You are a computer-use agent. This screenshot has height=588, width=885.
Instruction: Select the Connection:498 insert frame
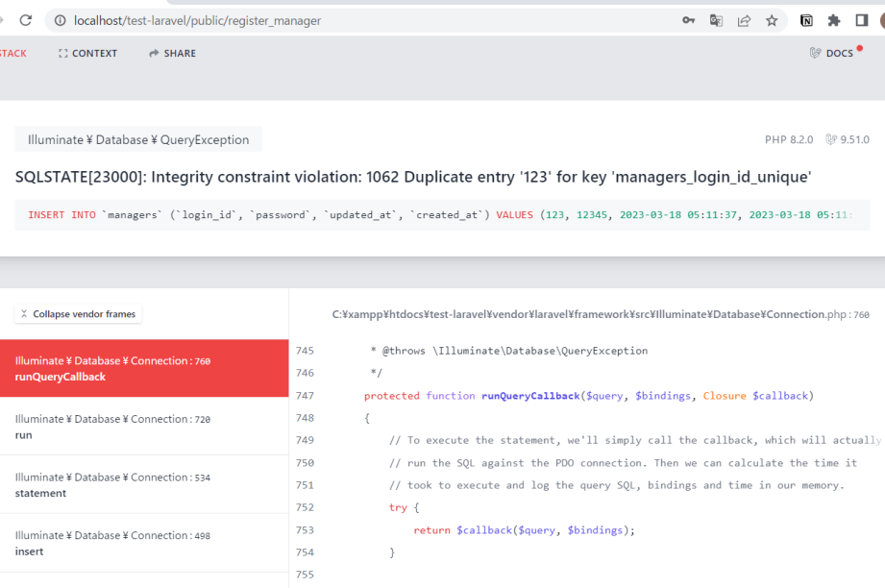tap(144, 543)
